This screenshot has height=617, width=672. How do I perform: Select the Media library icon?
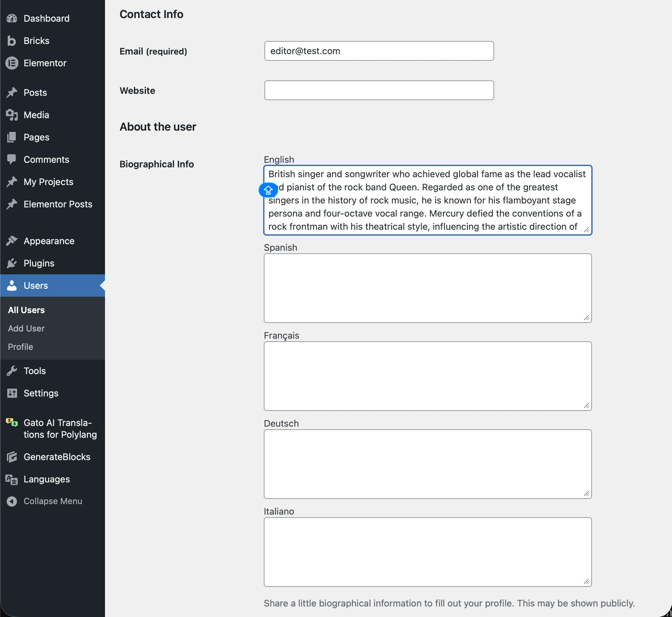pyautogui.click(x=12, y=115)
